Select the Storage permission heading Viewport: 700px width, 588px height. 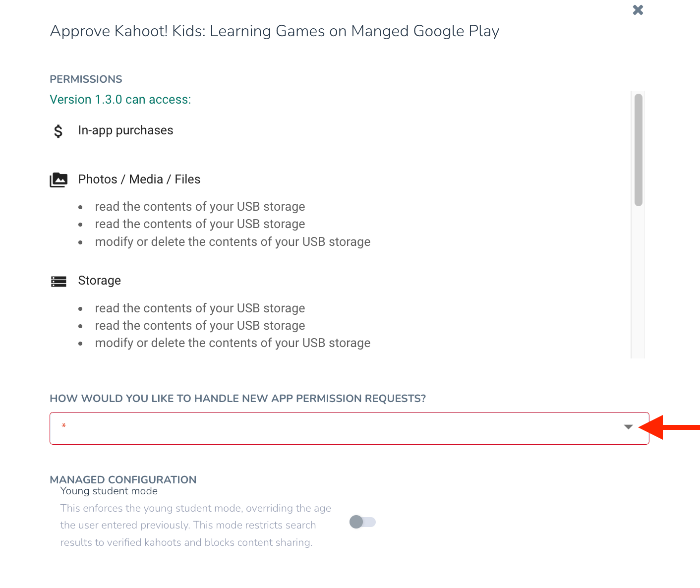100,281
